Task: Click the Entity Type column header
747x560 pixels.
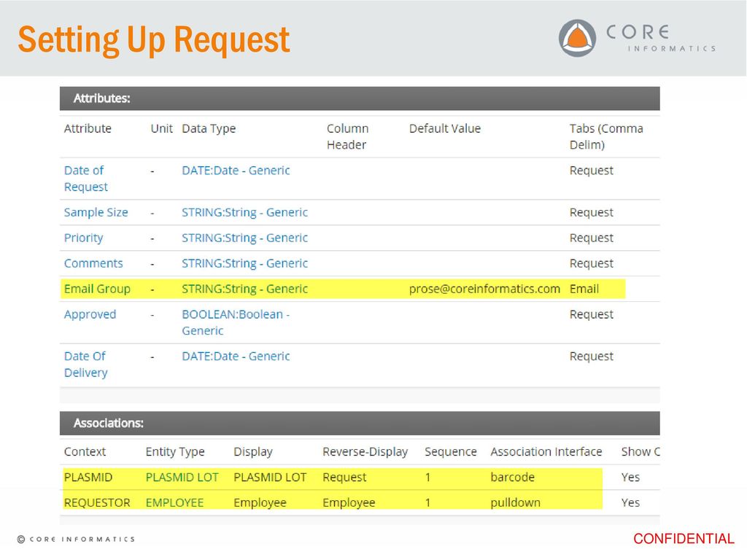Action: [175, 452]
